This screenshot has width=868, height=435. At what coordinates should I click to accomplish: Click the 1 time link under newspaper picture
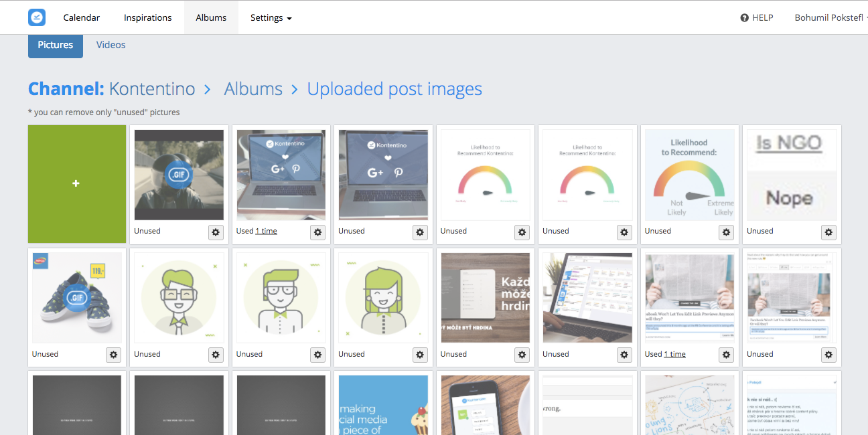(x=674, y=354)
